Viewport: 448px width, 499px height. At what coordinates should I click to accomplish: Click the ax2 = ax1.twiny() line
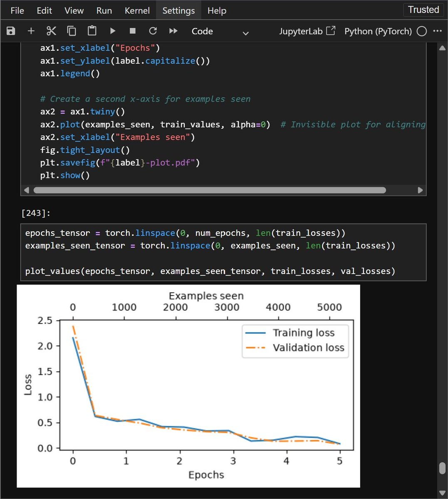(82, 111)
